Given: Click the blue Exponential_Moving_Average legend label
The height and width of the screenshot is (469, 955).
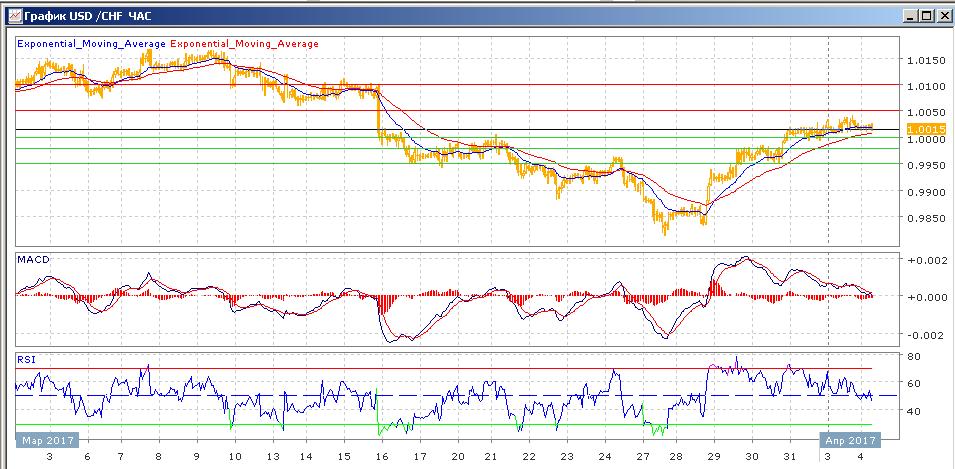Looking at the screenshot, I should pyautogui.click(x=91, y=44).
